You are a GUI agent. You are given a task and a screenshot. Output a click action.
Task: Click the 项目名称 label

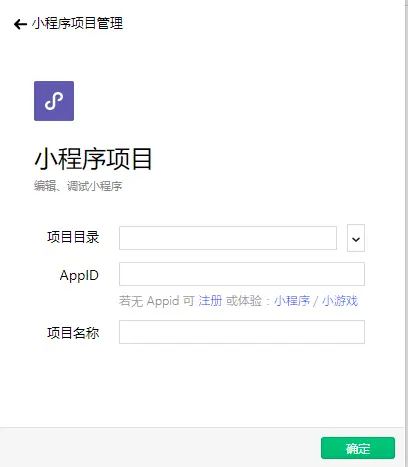73,333
